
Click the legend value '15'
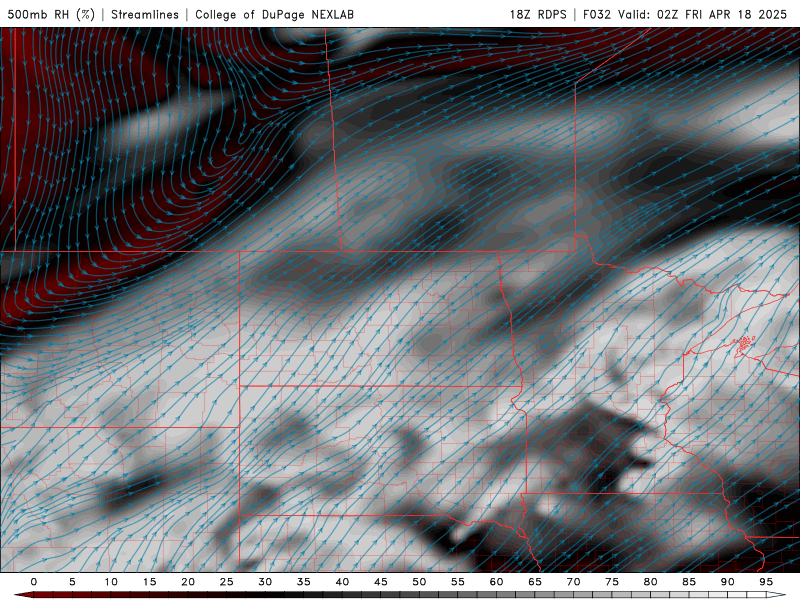pyautogui.click(x=149, y=582)
